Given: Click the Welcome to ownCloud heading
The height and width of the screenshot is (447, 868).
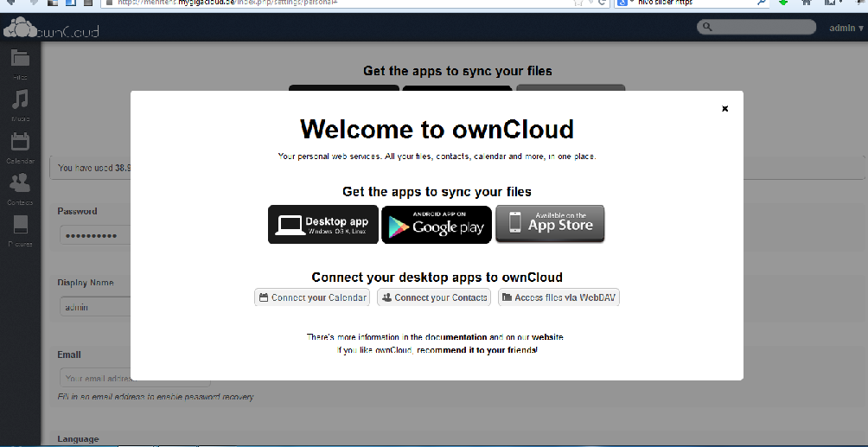Looking at the screenshot, I should (437, 129).
